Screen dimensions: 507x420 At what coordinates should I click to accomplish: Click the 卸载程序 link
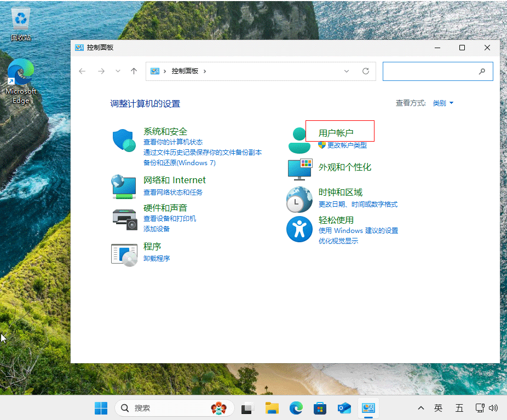click(x=157, y=259)
